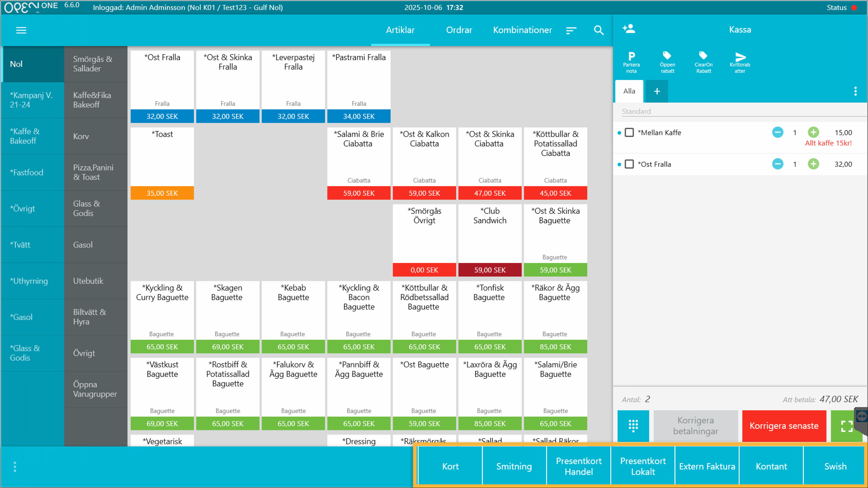
Task: Check the *Mellan Kaffe row checkbox
Action: pyautogui.click(x=629, y=132)
